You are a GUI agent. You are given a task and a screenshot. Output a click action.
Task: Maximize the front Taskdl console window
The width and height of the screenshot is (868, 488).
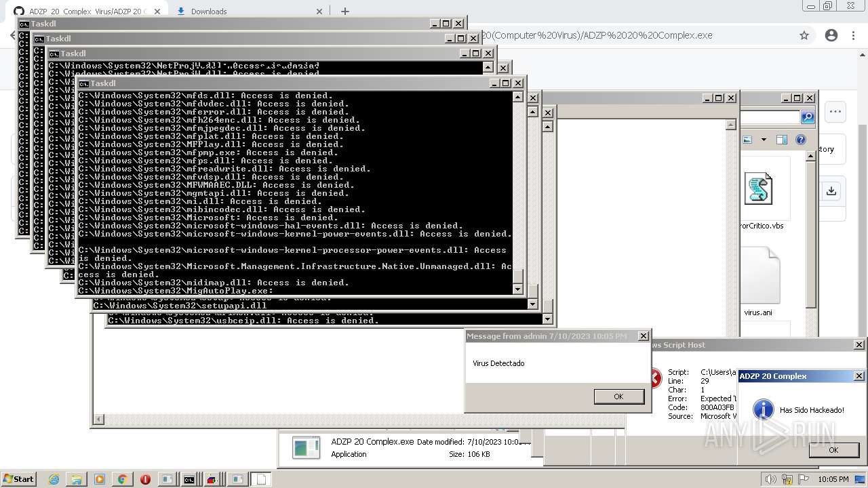505,83
